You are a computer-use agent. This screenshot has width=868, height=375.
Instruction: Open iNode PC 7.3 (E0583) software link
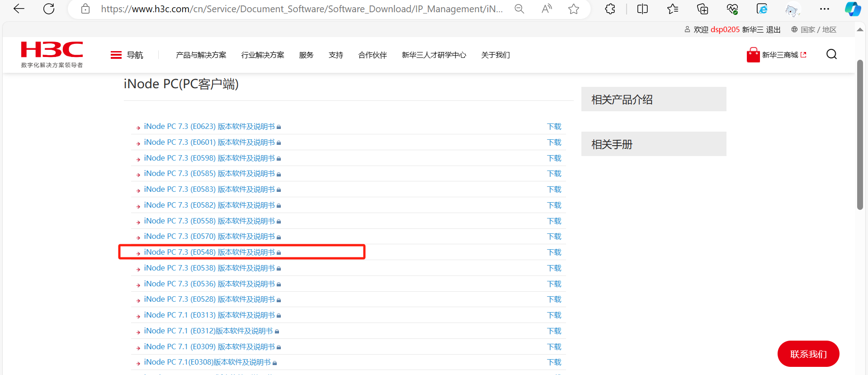pyautogui.click(x=209, y=190)
